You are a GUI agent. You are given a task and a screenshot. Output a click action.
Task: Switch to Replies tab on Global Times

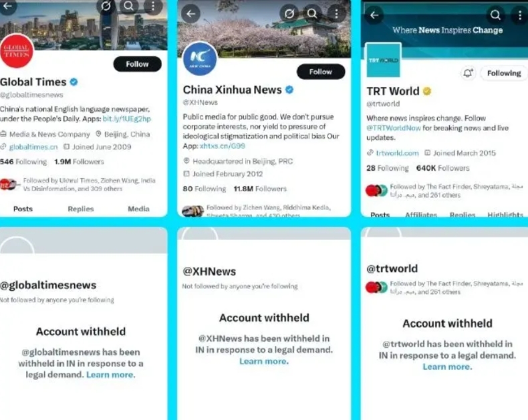81,209
